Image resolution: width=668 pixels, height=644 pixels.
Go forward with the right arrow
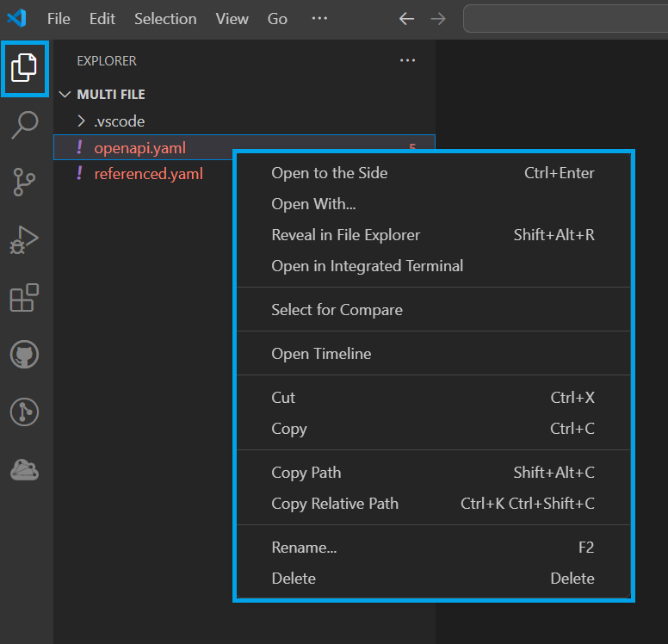coord(438,19)
